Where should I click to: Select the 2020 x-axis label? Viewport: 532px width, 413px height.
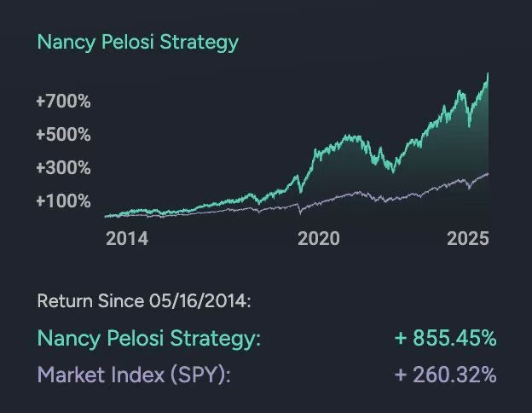pyautogui.click(x=318, y=239)
